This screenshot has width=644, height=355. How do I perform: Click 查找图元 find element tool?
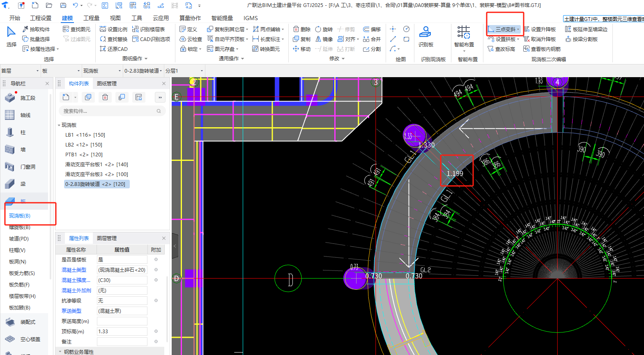[76, 29]
